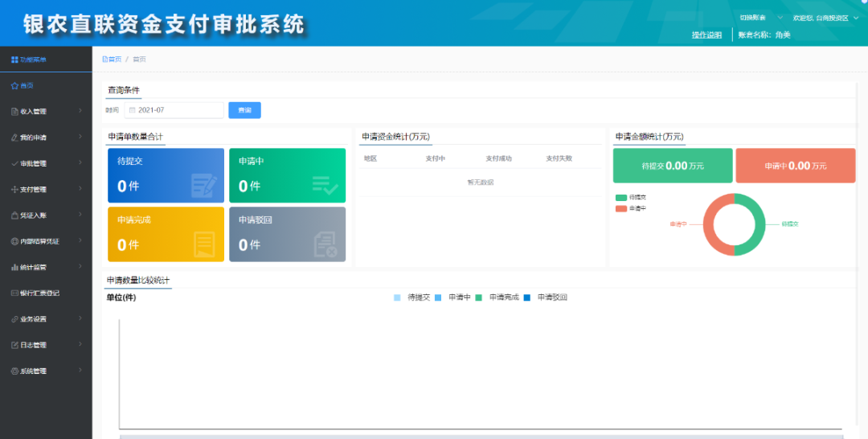
Task: Expand the 审批管理 submenu arrow
Action: point(80,163)
